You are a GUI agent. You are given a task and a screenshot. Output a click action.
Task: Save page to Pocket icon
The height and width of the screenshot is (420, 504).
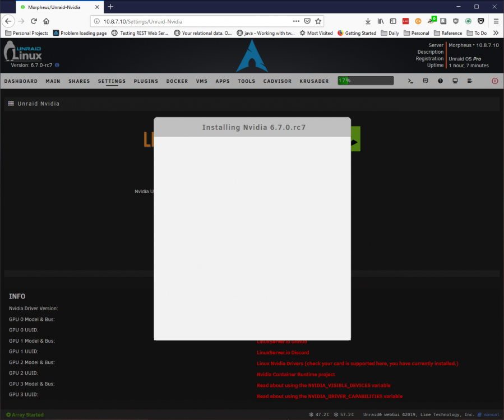307,21
